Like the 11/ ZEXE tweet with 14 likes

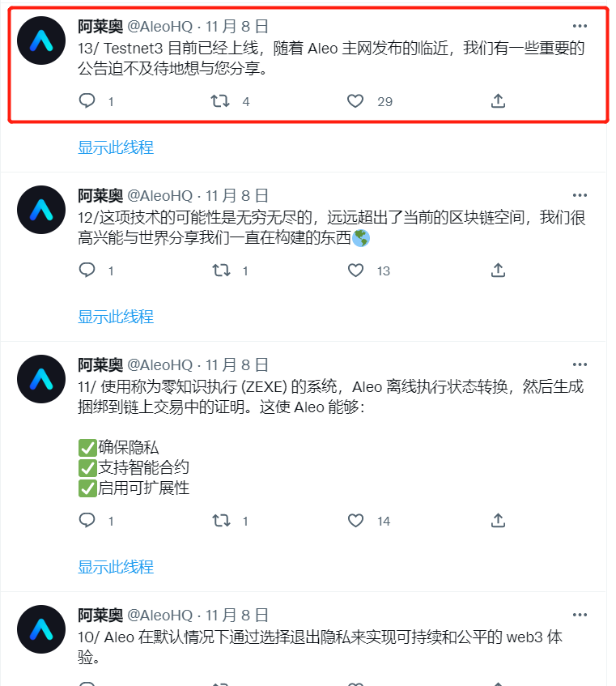click(355, 521)
